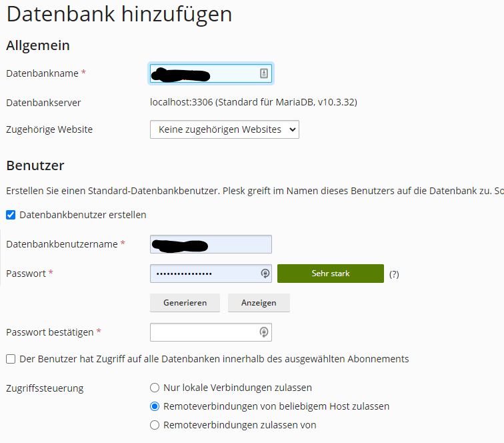Image resolution: width=504 pixels, height=443 pixels.
Task: Click the empty Passwort bestätigen field
Action: (203, 332)
